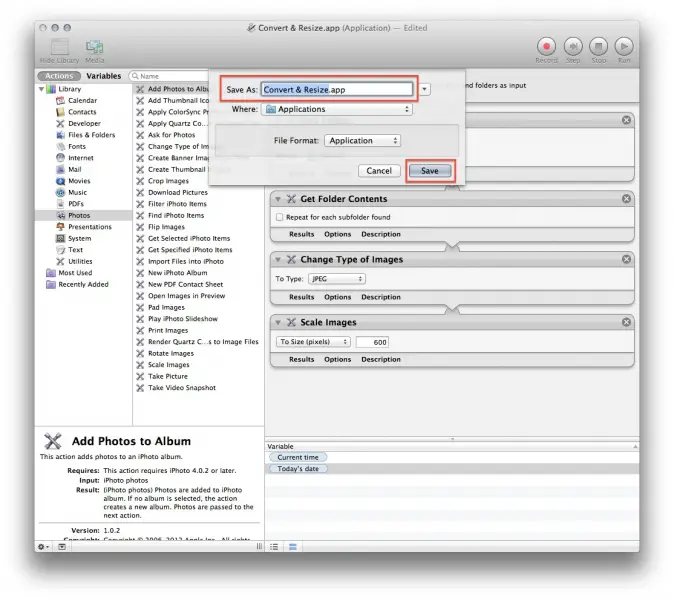
Task: Open the gear action menu at bottom
Action: 43,547
